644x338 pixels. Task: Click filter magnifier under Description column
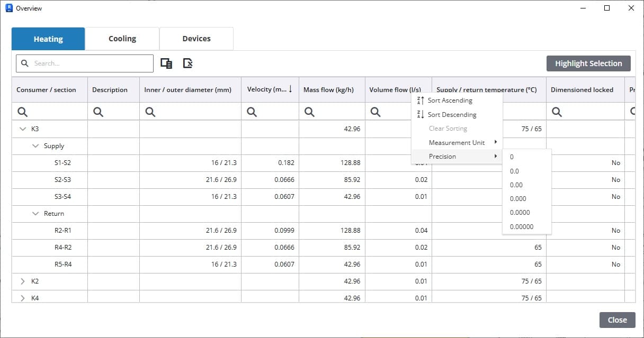[98, 112]
